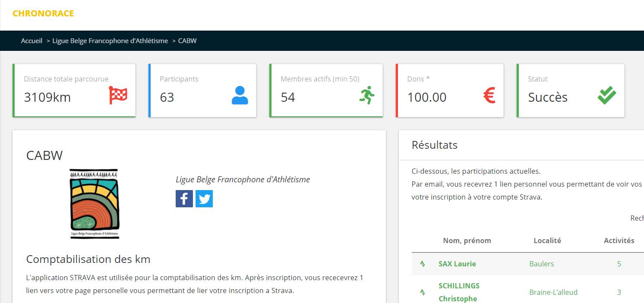
Task: Click Strava activity icon beside SCHILLINGS Christophe
Action: tap(423, 292)
